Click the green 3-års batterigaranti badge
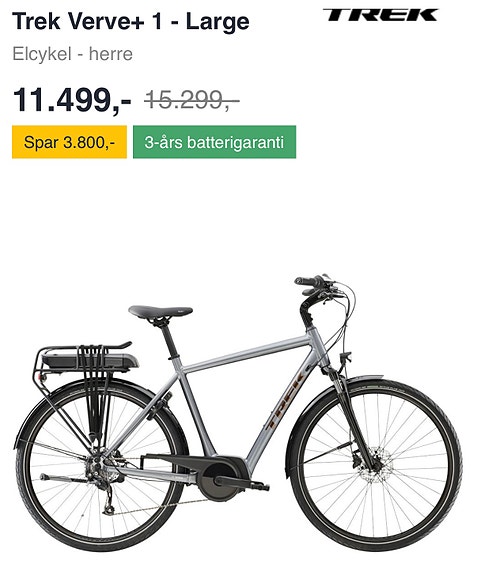Image resolution: width=477 pixels, height=575 pixels. [x=214, y=142]
